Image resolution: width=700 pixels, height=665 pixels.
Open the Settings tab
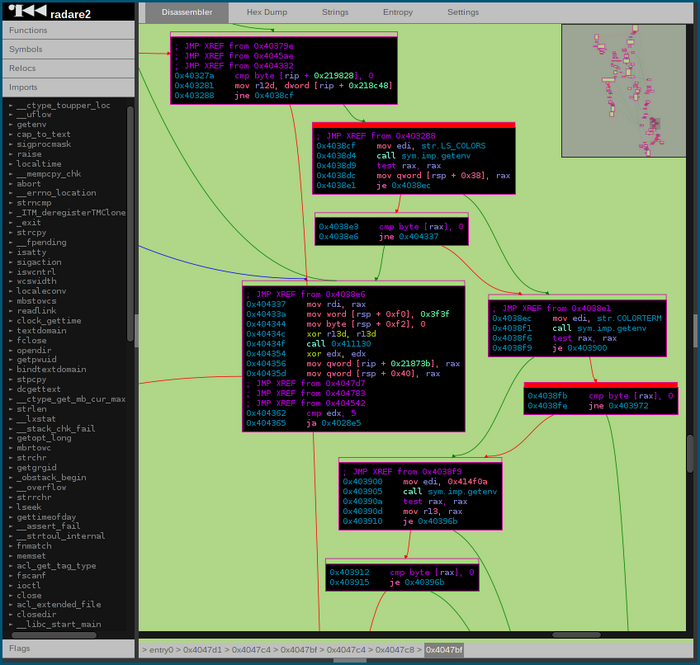462,12
